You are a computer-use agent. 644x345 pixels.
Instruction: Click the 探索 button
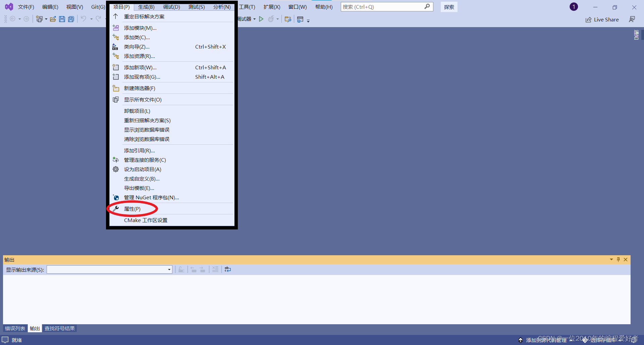click(449, 7)
